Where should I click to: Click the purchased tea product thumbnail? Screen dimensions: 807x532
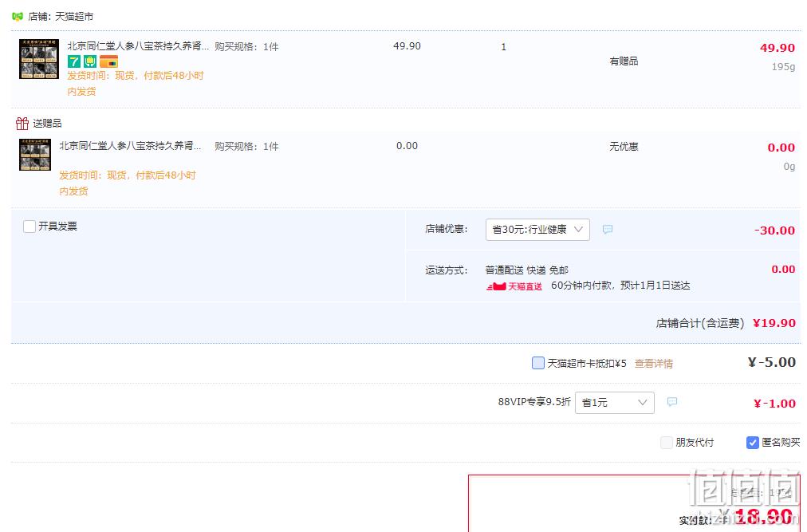point(39,59)
